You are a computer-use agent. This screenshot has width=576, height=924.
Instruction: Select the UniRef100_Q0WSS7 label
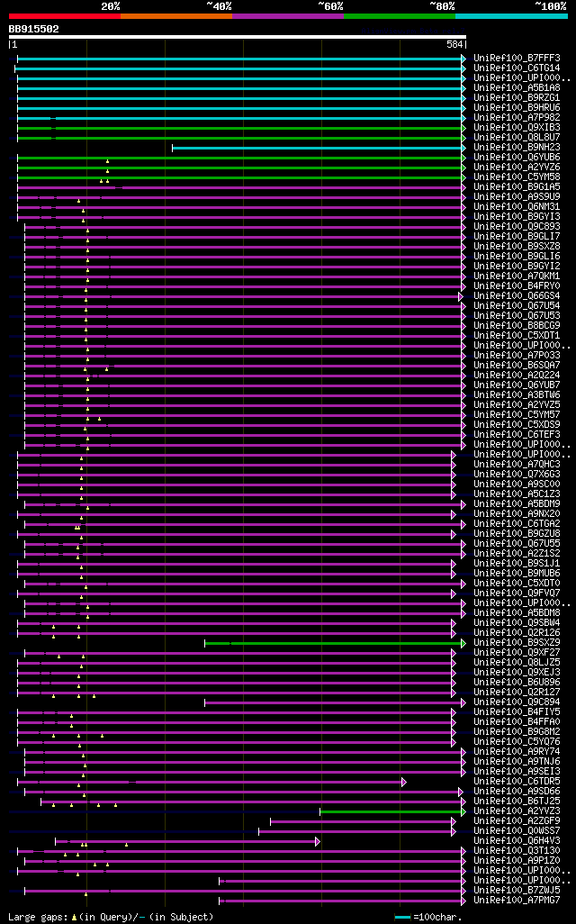coord(517,831)
